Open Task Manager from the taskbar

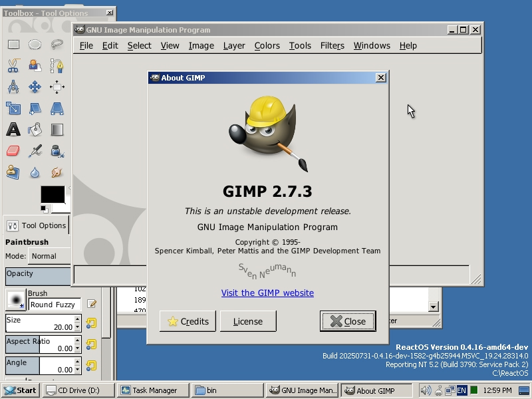point(153,390)
